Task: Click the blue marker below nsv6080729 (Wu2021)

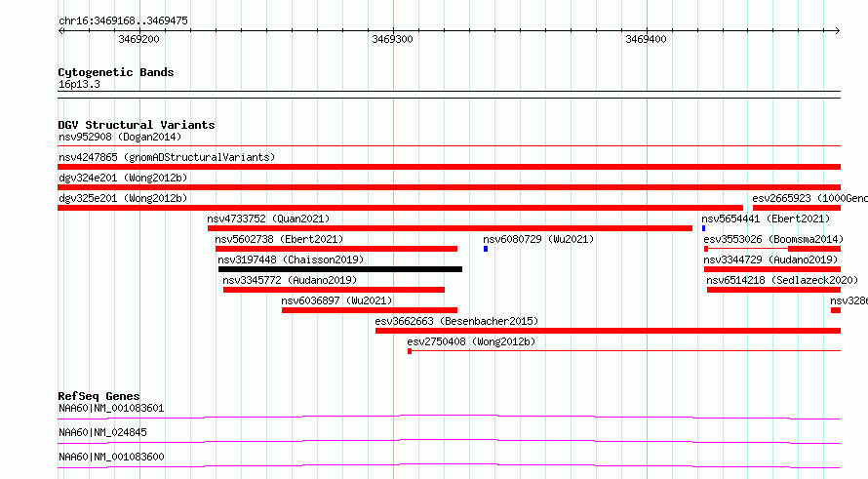Action: click(x=486, y=249)
